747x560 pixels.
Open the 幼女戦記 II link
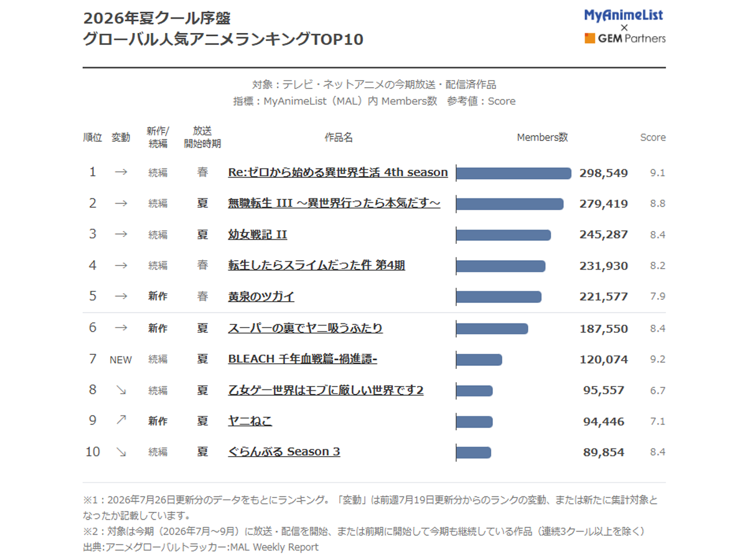click(258, 235)
